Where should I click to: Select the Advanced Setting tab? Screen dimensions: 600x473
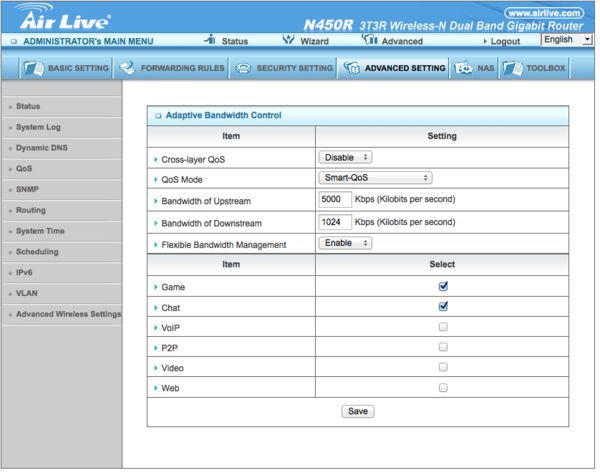pyautogui.click(x=394, y=69)
